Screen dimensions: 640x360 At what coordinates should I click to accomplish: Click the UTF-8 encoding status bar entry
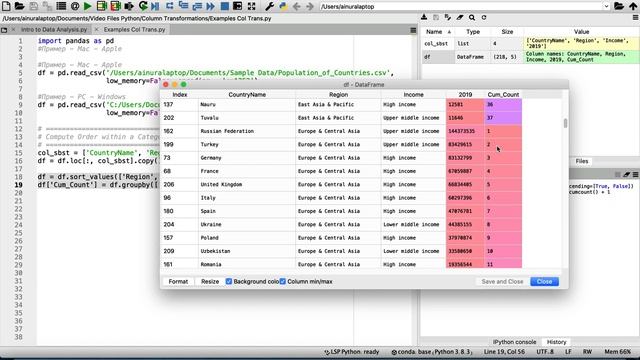545,352
